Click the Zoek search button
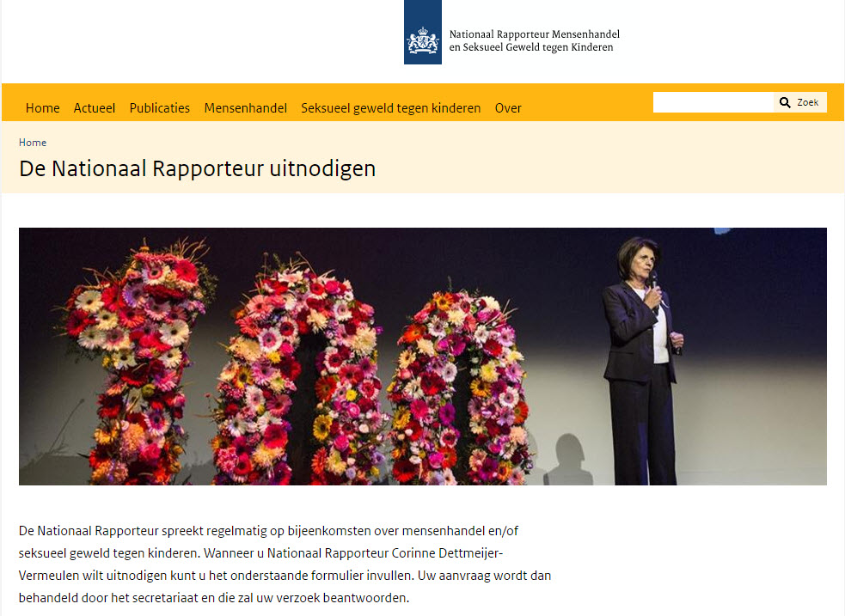This screenshot has width=845, height=616. tap(800, 102)
